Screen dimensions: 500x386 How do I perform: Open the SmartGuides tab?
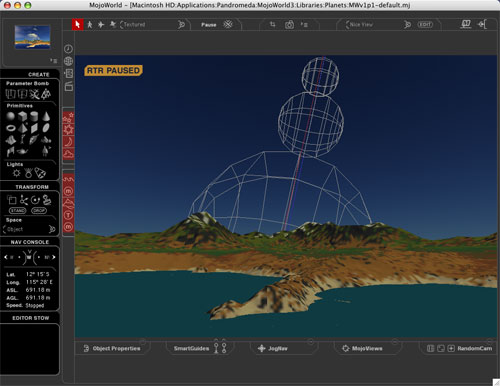(x=191, y=348)
